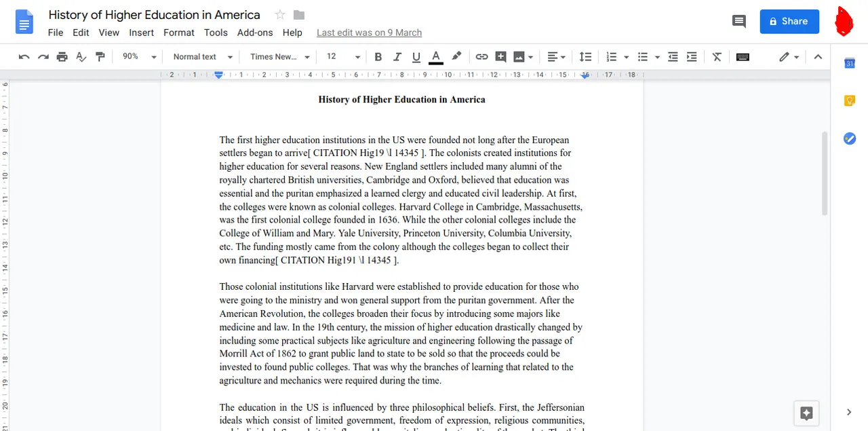Click the text '[ CITATION Hig19 \l 14345 ]'
Screen dimensions: 868x431
point(367,153)
